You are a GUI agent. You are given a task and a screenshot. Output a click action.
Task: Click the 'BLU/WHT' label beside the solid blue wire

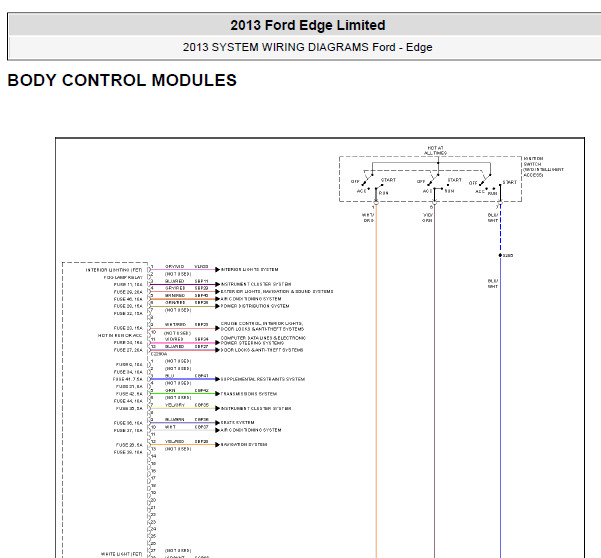[493, 284]
